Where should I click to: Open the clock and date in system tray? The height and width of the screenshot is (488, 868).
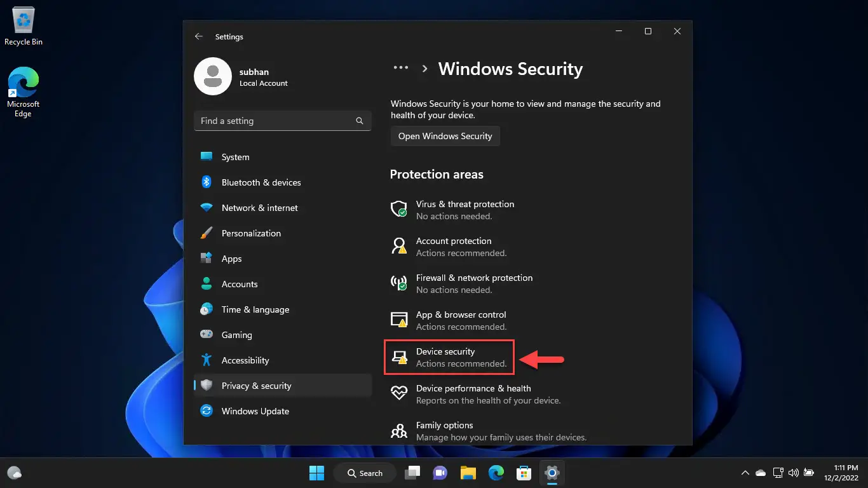click(841, 473)
